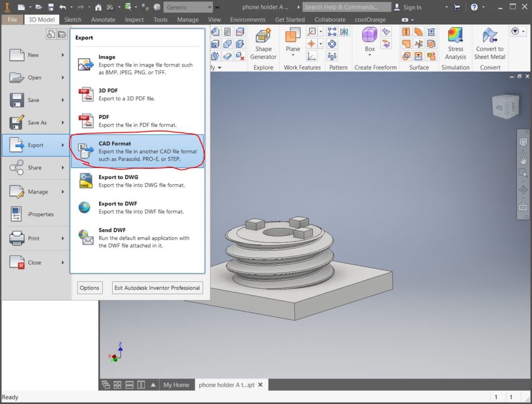This screenshot has width=532, height=404.
Task: Click the File tab
Action: [12, 20]
